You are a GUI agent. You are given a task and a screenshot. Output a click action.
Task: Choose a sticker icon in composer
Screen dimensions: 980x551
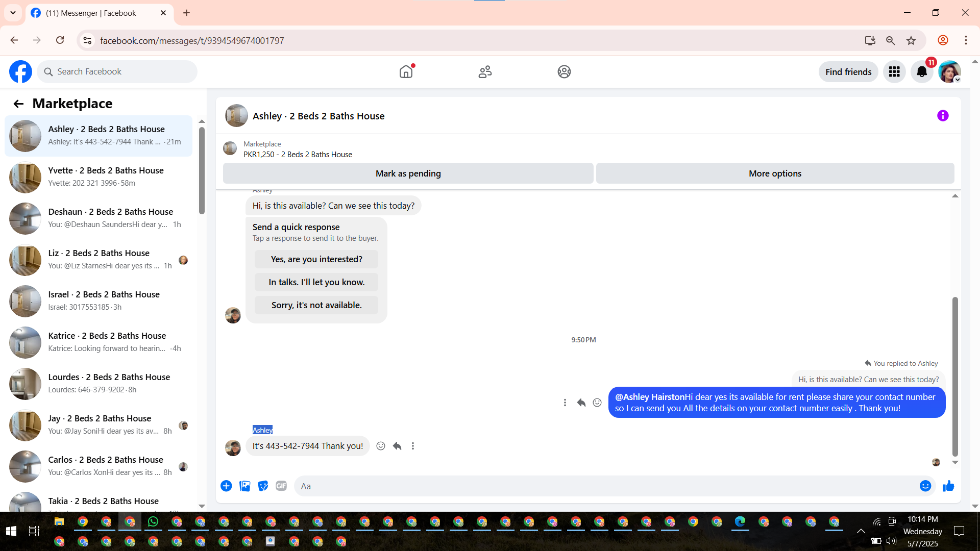click(263, 486)
